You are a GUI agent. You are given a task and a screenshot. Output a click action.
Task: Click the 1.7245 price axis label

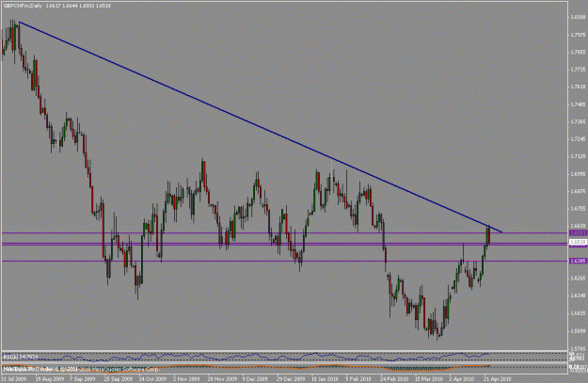578,138
